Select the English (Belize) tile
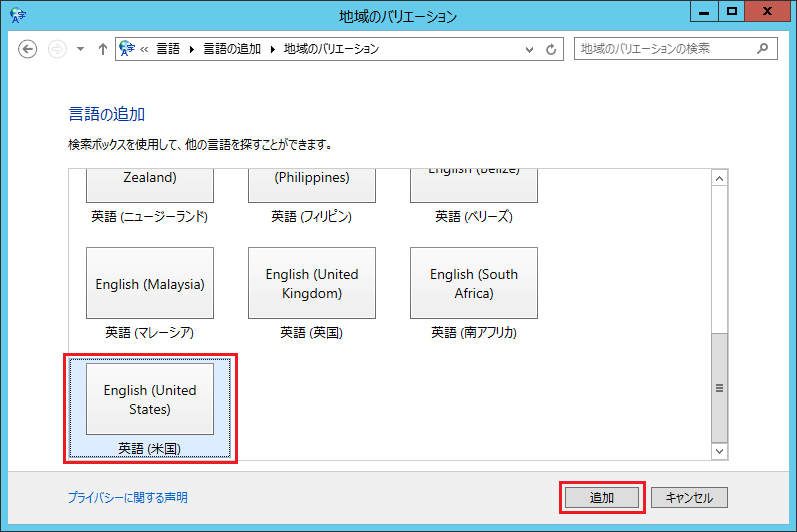This screenshot has width=797, height=532. [x=474, y=185]
